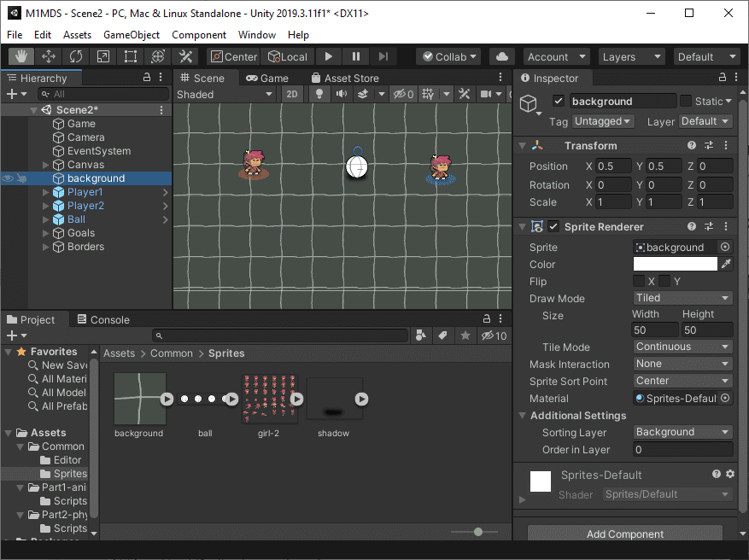The width and height of the screenshot is (749, 560).
Task: Select the Rect Transform tool
Action: point(131,56)
